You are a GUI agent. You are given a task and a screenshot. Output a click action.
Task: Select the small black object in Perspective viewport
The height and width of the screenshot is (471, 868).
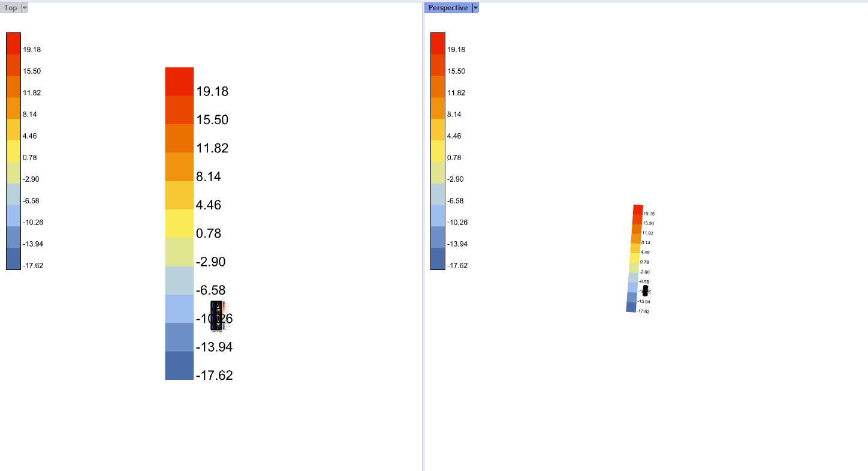click(645, 290)
